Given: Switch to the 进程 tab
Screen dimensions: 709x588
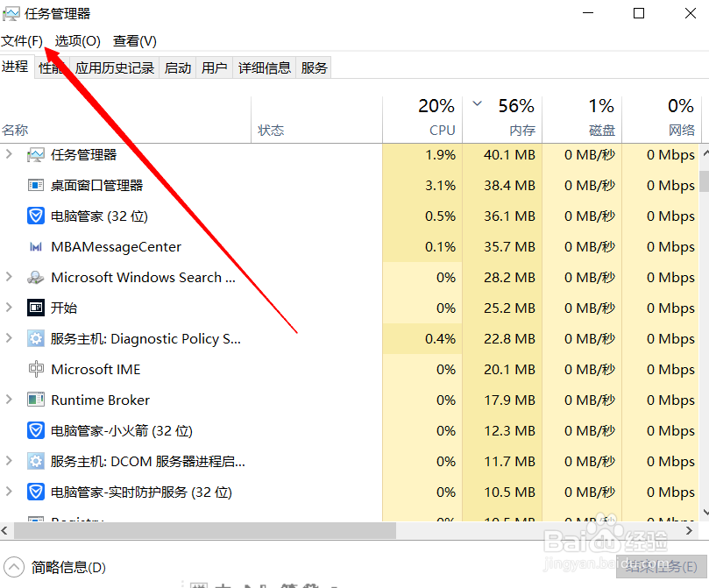Looking at the screenshot, I should 16,67.
